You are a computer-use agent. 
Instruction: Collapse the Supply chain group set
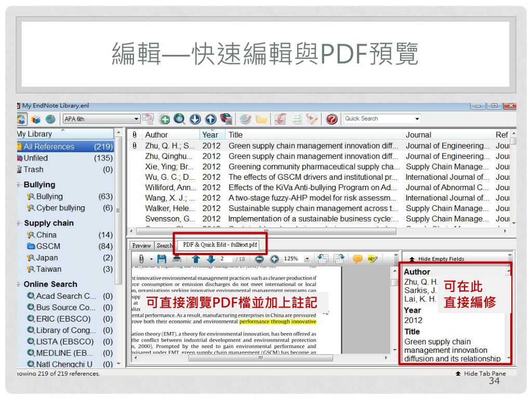tap(19, 223)
